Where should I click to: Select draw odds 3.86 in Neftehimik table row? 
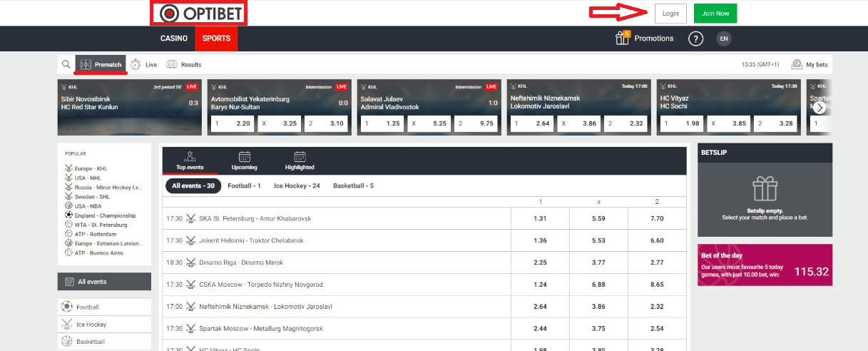(598, 306)
